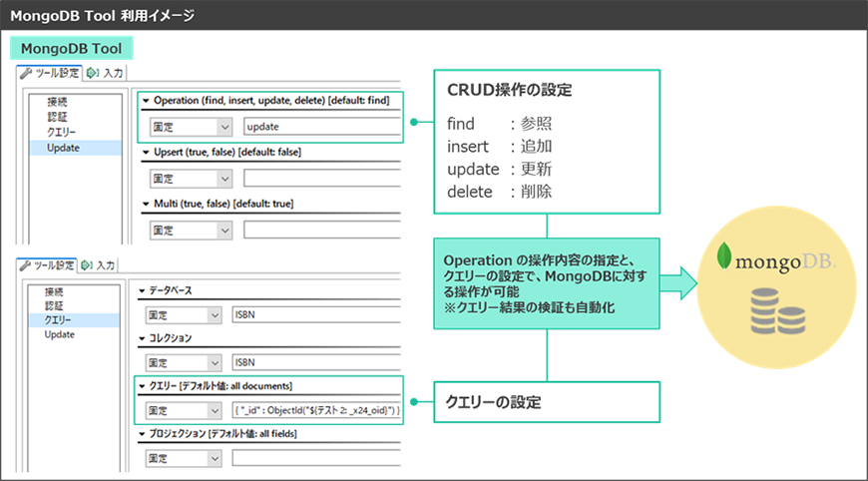868x481 pixels.
Task: Switch to lower ツール設定 tab
Action: tap(47, 265)
